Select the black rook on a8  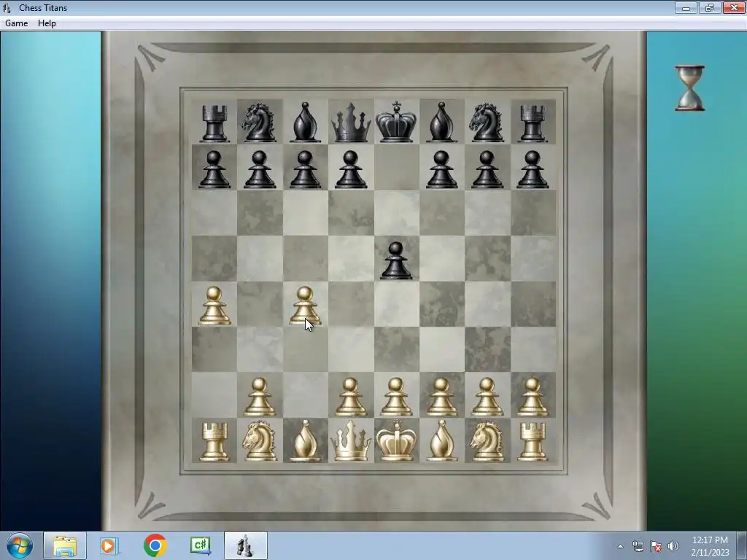pyautogui.click(x=214, y=124)
